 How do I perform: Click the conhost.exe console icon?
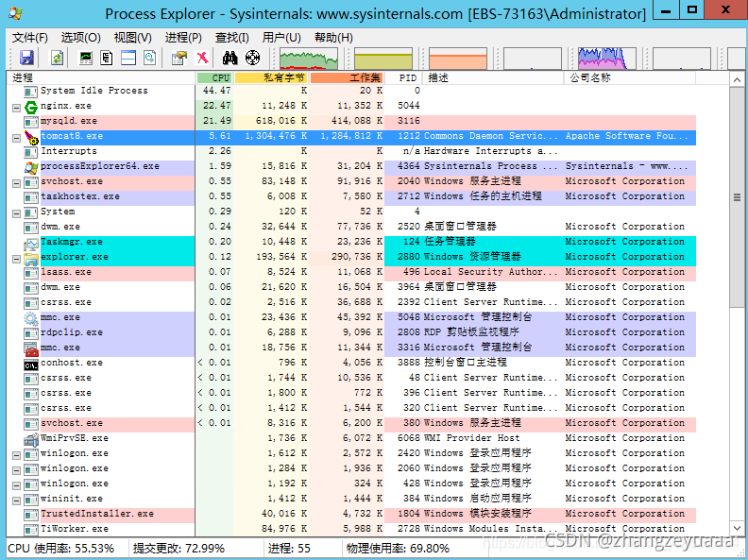coord(31,365)
